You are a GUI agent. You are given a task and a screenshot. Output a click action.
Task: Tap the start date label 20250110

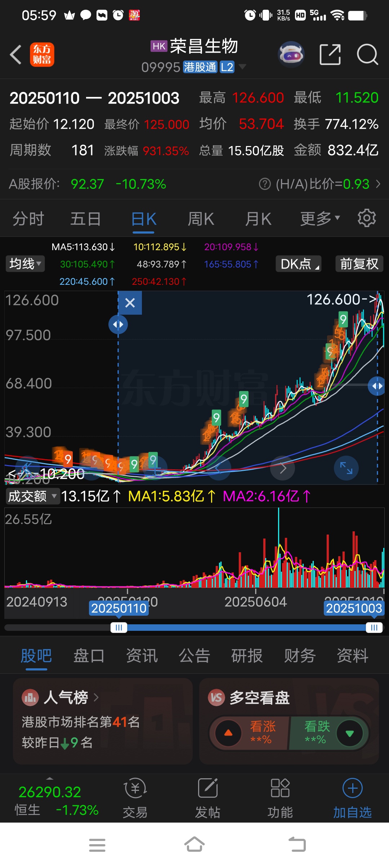click(119, 608)
